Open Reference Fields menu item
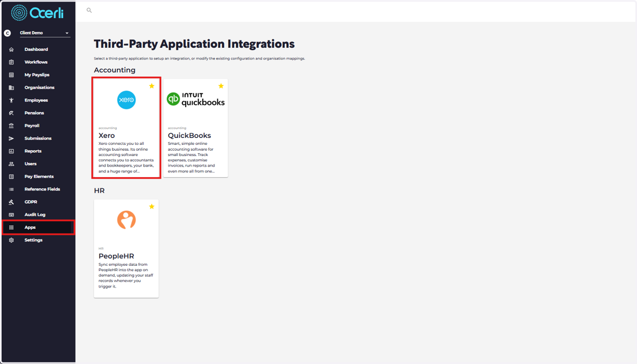The width and height of the screenshot is (637, 364). tap(42, 189)
